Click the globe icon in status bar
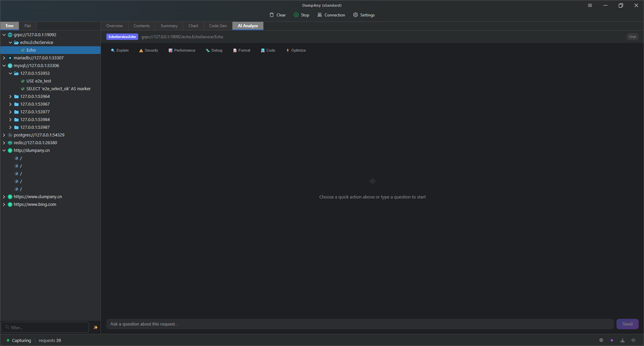Screen dimensions: 644x346 click(x=601, y=340)
